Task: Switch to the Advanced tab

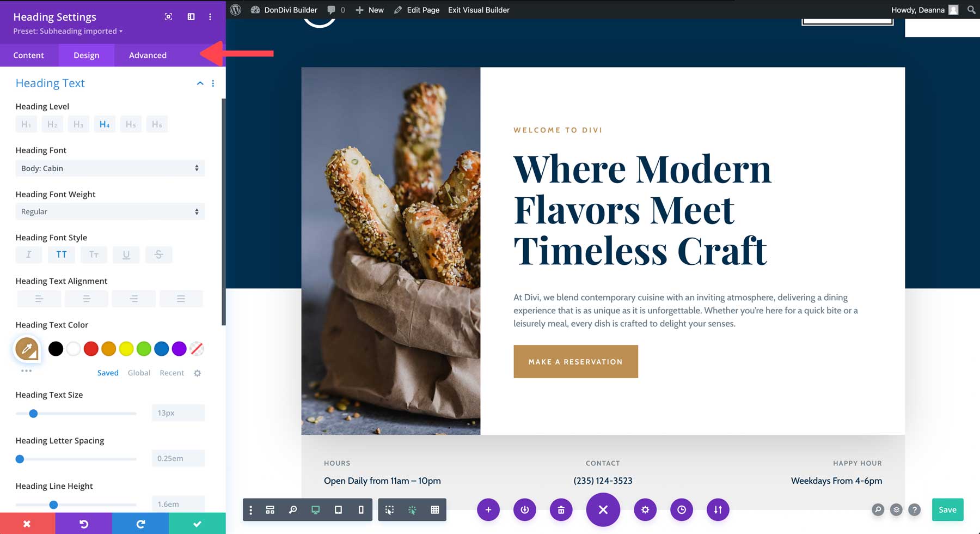Action: coord(148,55)
